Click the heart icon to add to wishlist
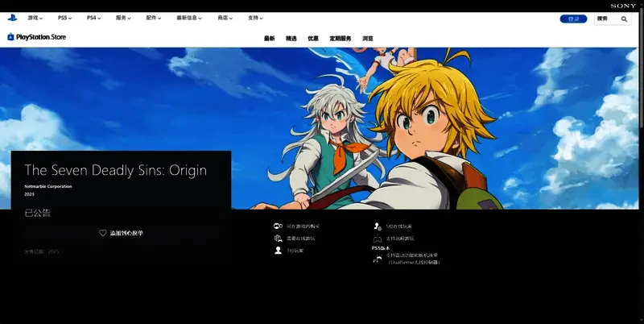The width and height of the screenshot is (644, 324). pos(103,233)
